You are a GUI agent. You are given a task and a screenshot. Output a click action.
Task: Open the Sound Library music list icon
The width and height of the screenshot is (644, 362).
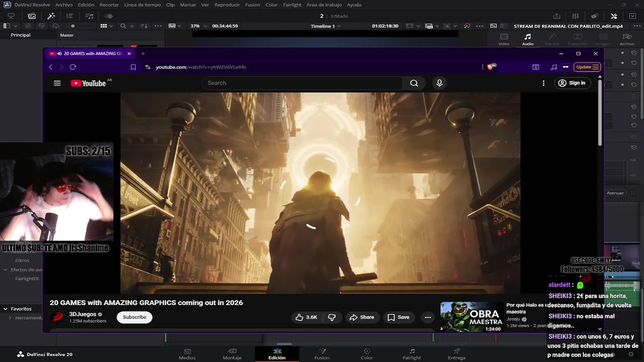[89, 16]
